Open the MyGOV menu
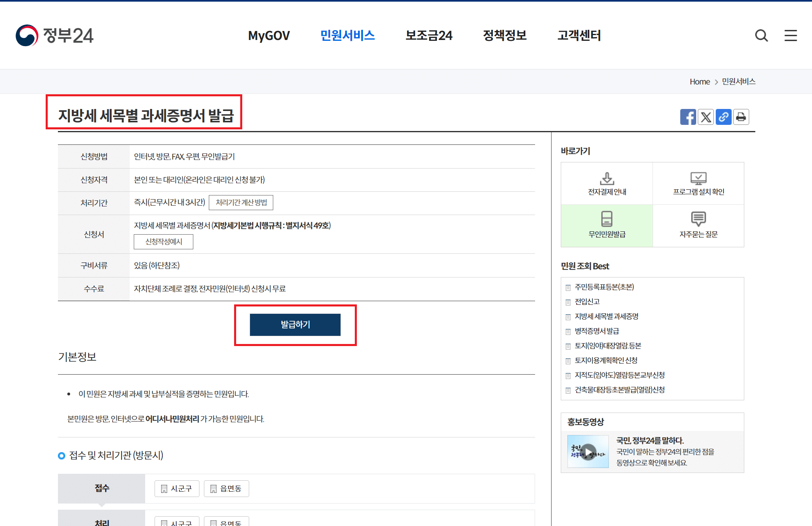The width and height of the screenshot is (812, 526). (x=269, y=36)
